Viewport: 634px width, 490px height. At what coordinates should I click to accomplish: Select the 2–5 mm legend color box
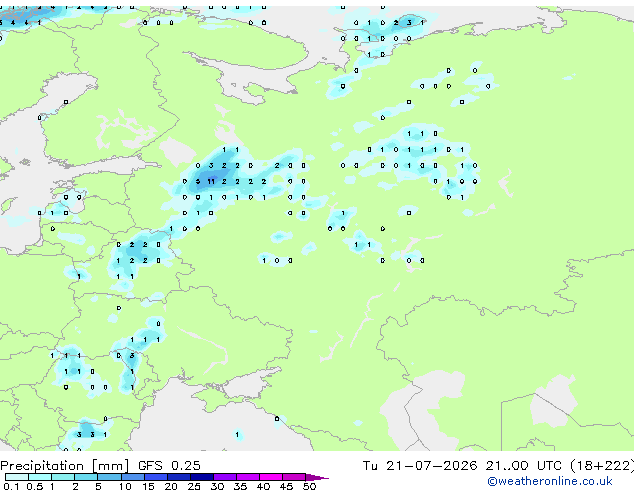pyautogui.click(x=86, y=477)
